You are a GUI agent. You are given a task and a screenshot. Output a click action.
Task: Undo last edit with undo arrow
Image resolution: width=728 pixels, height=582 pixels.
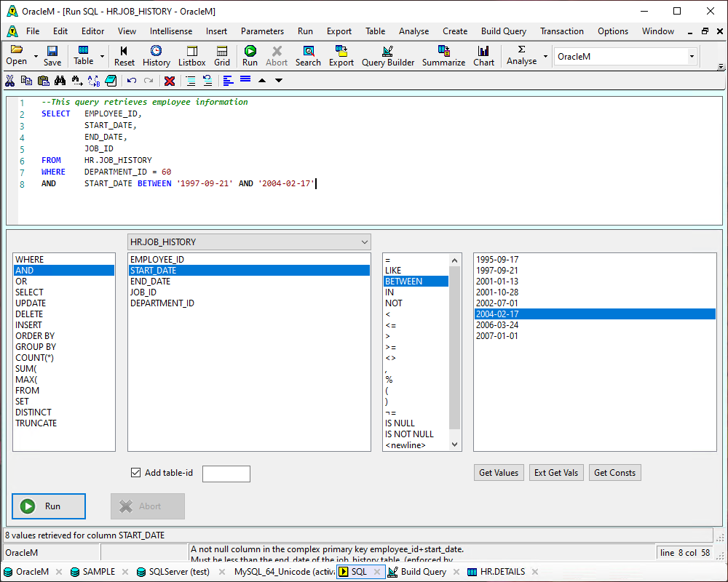[x=132, y=81]
